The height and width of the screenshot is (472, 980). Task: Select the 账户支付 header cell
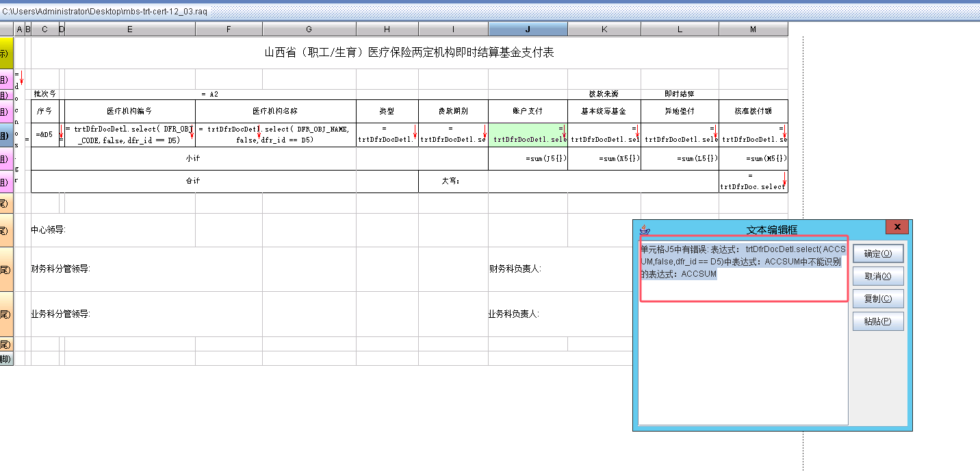click(x=528, y=111)
